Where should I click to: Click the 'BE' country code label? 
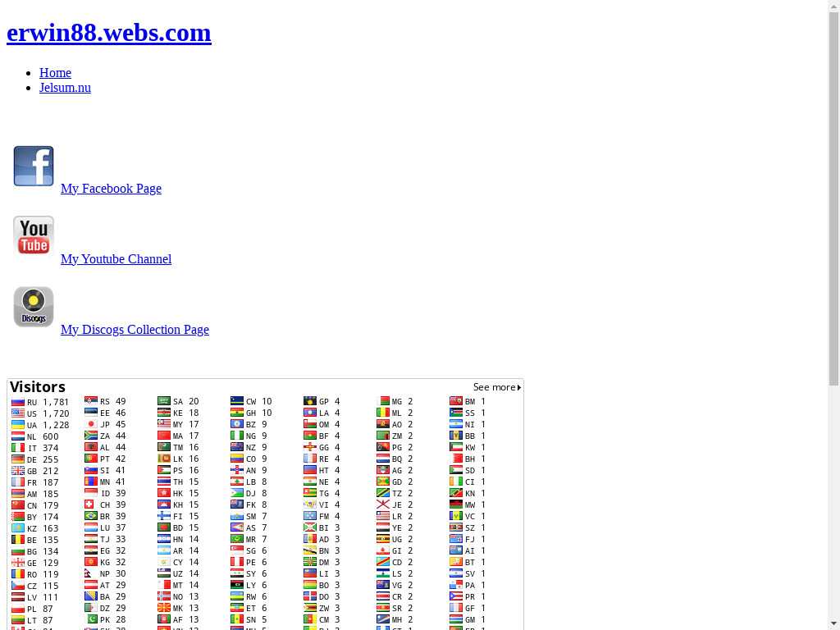point(32,541)
